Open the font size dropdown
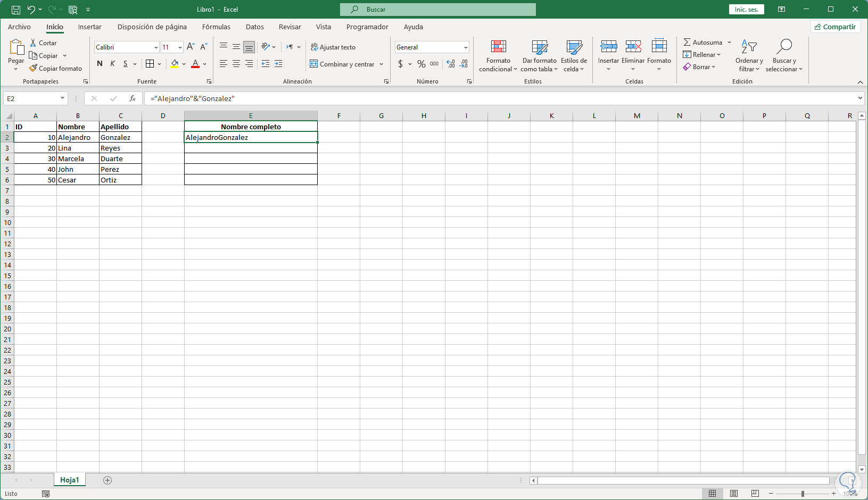Image resolution: width=868 pixels, height=500 pixels. click(x=180, y=47)
